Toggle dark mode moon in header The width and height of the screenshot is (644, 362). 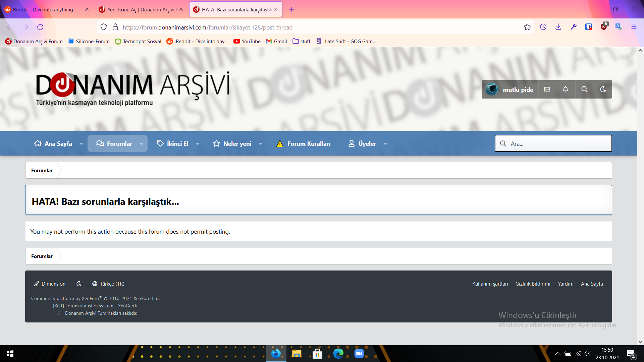coord(603,89)
